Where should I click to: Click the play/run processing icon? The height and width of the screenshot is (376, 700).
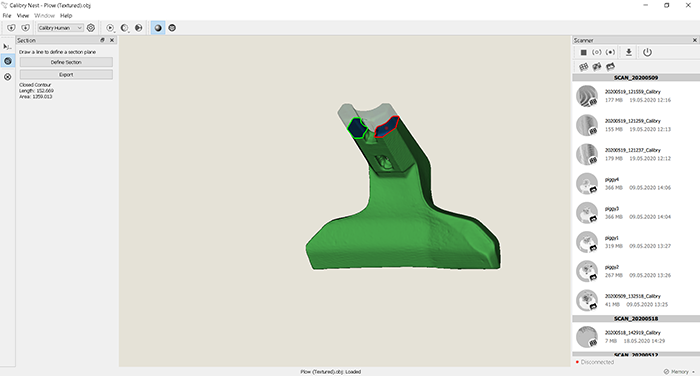[110, 28]
